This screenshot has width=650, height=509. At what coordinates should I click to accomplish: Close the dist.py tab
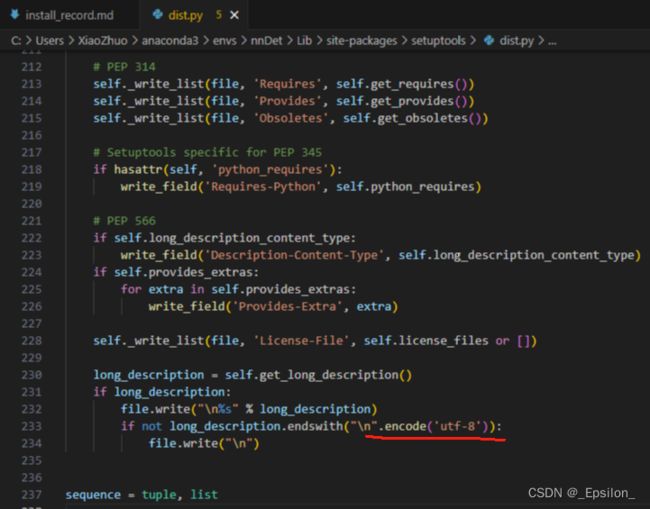(x=234, y=15)
